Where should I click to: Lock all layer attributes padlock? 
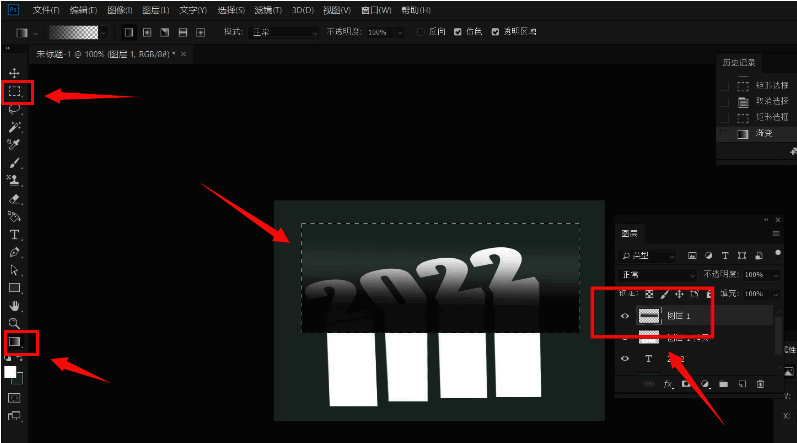click(x=710, y=294)
